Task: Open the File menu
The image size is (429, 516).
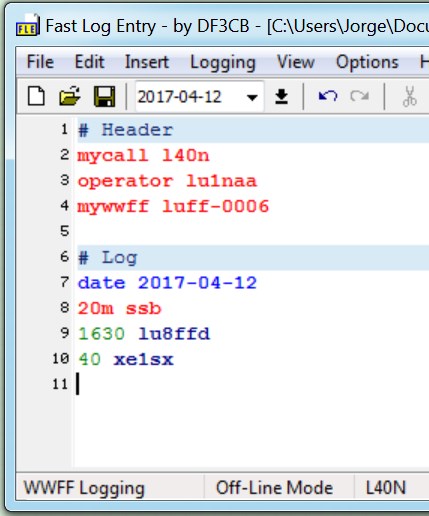Action: coord(40,62)
